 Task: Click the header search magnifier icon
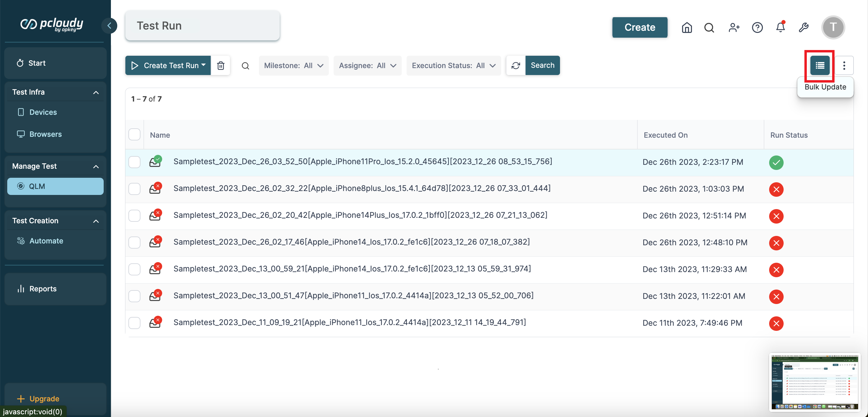[x=709, y=27]
